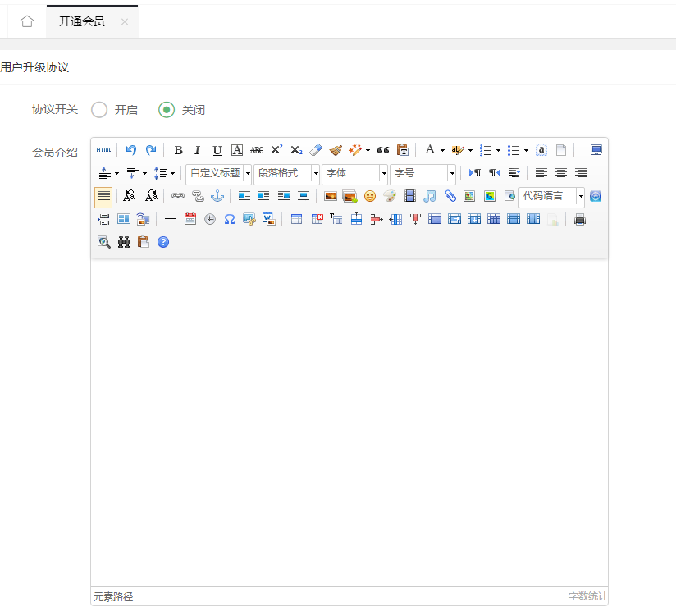Delete the current table

point(317,220)
